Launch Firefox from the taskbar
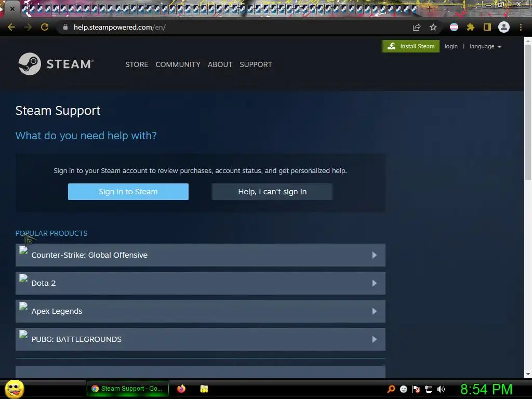 pos(181,389)
